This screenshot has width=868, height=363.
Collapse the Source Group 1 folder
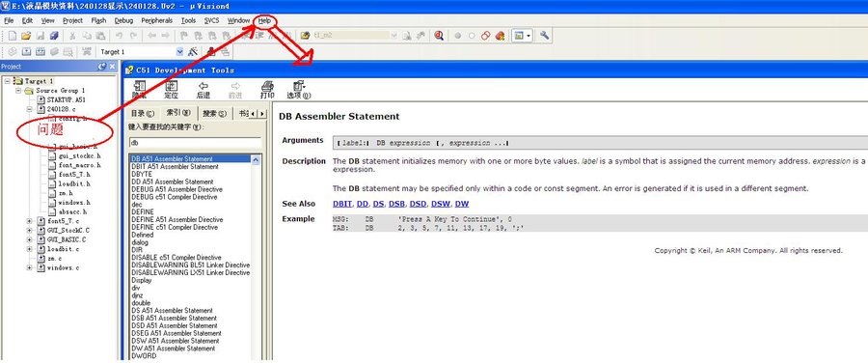(x=18, y=91)
